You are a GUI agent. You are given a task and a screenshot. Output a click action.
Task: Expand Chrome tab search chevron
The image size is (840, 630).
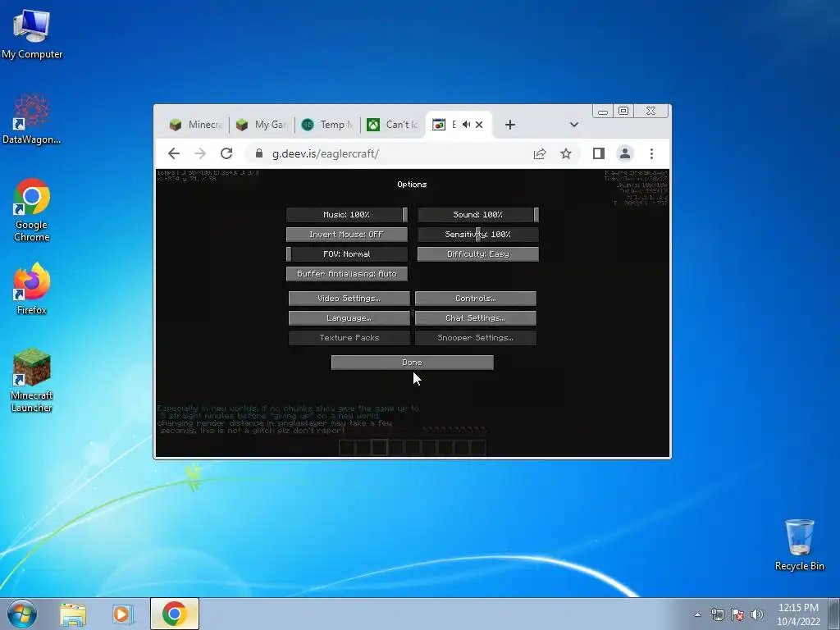(x=573, y=125)
